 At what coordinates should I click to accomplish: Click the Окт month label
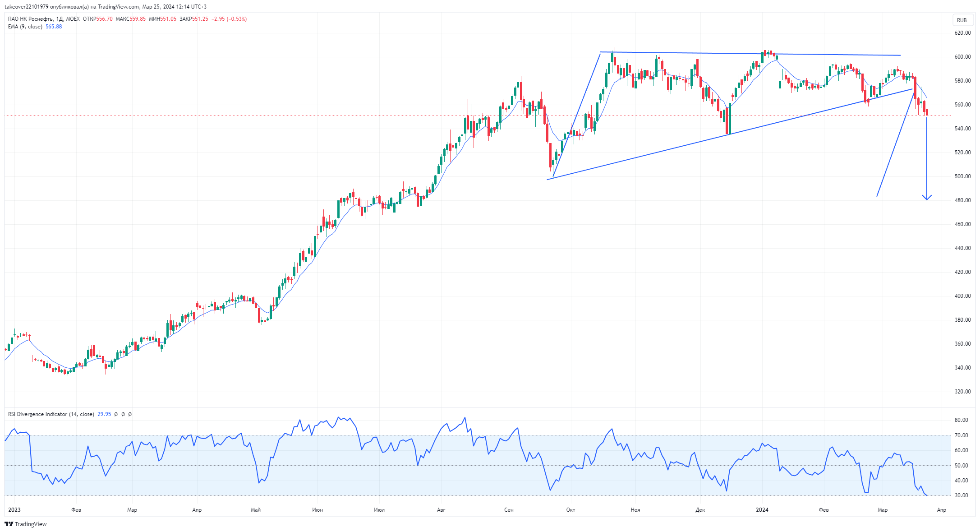coord(571,510)
